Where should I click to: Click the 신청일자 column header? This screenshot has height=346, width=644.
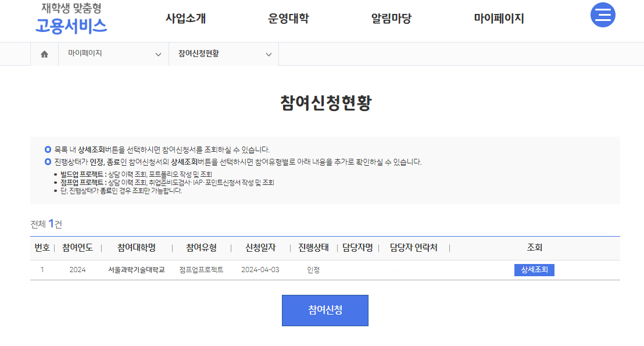(x=260, y=248)
